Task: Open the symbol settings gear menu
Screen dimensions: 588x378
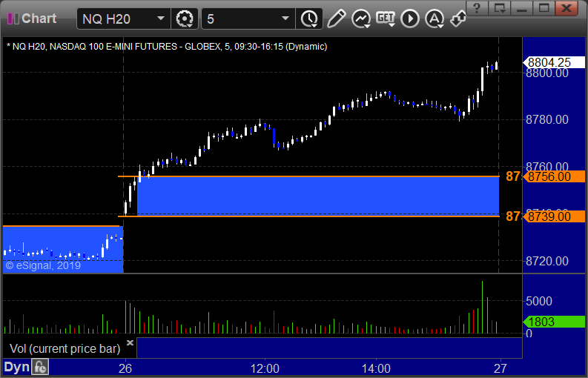Action: pyautogui.click(x=185, y=19)
